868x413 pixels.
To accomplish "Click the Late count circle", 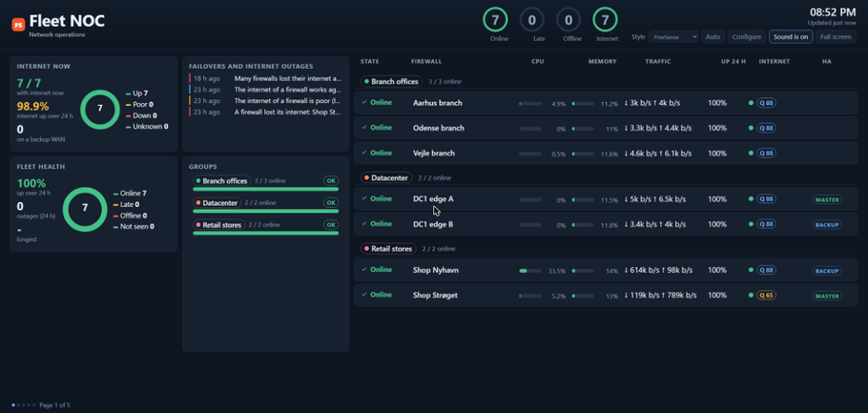I will (x=532, y=20).
